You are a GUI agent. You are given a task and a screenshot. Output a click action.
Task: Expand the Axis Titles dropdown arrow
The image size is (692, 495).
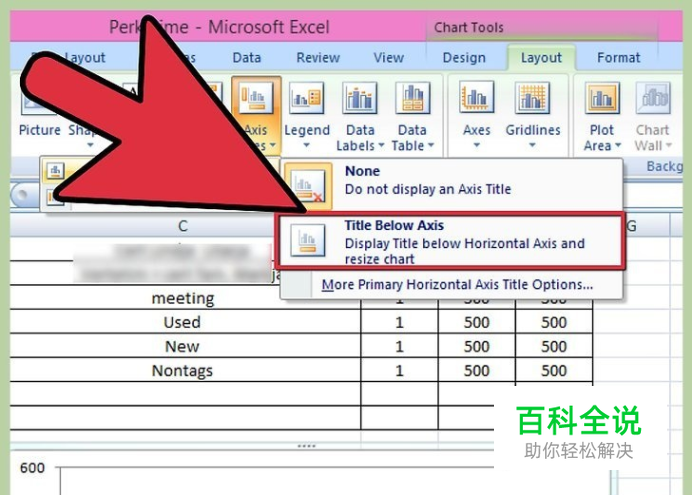(x=273, y=145)
